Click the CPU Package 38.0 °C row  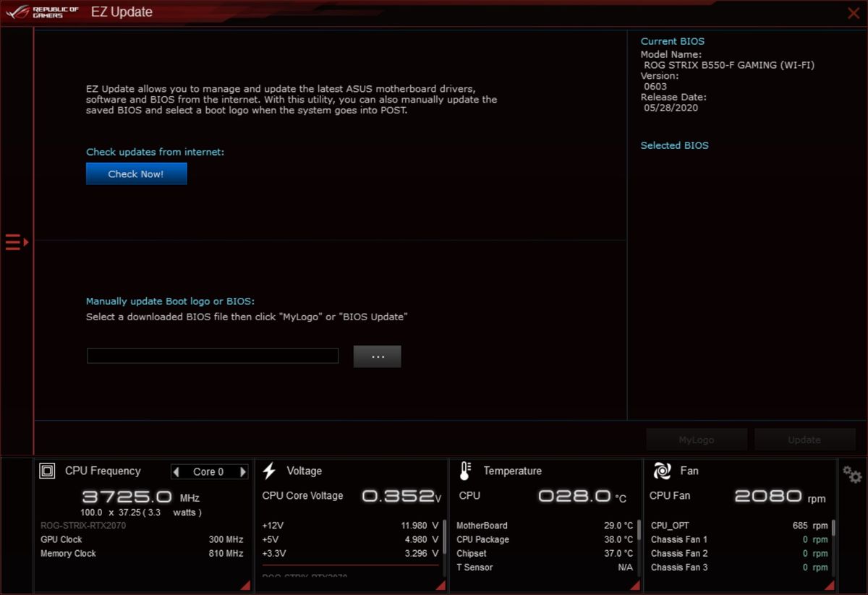point(545,539)
